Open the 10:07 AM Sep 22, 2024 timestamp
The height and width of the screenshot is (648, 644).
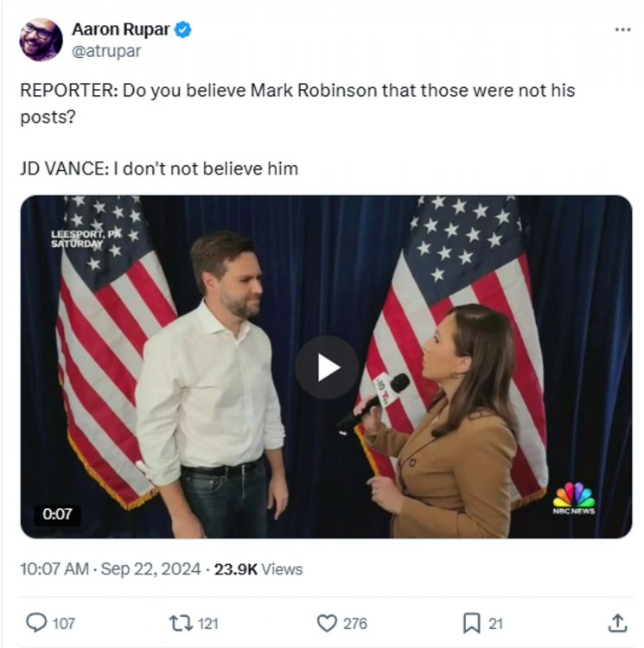click(111, 569)
